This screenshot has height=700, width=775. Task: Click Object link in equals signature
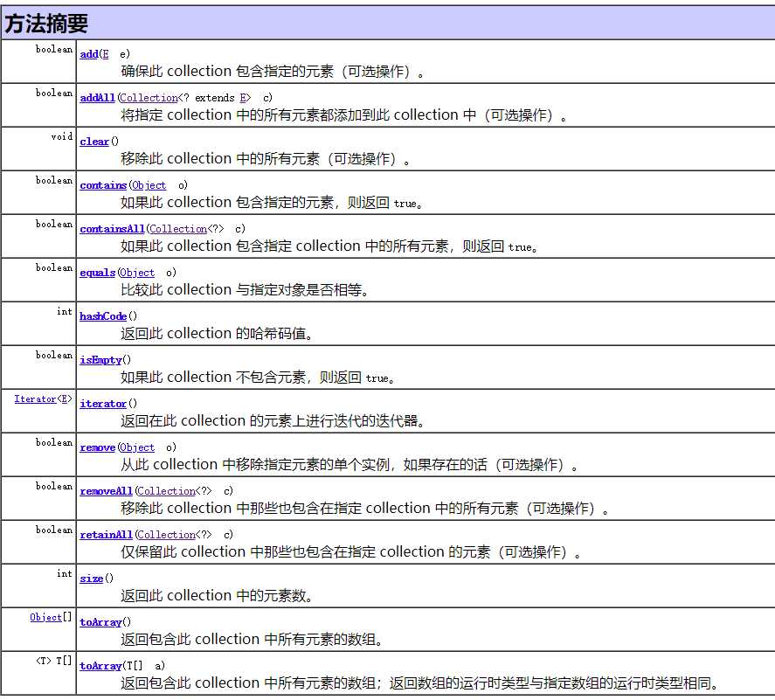(137, 273)
